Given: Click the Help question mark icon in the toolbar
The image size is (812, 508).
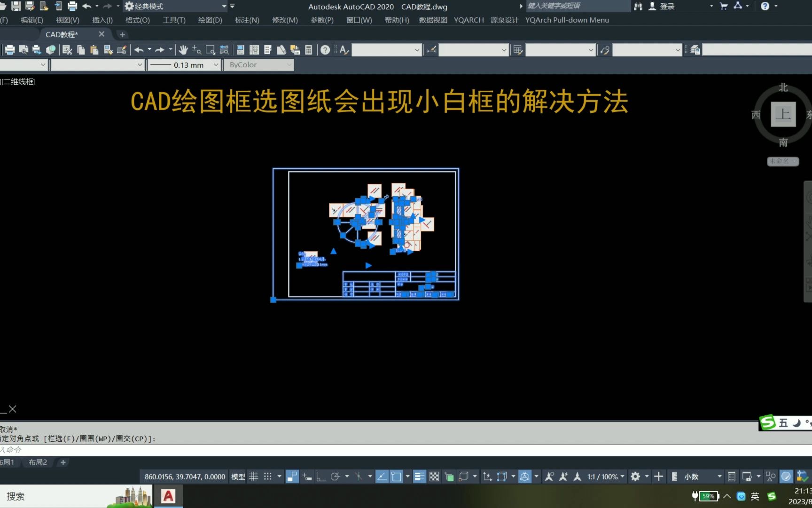Looking at the screenshot, I should click(325, 50).
